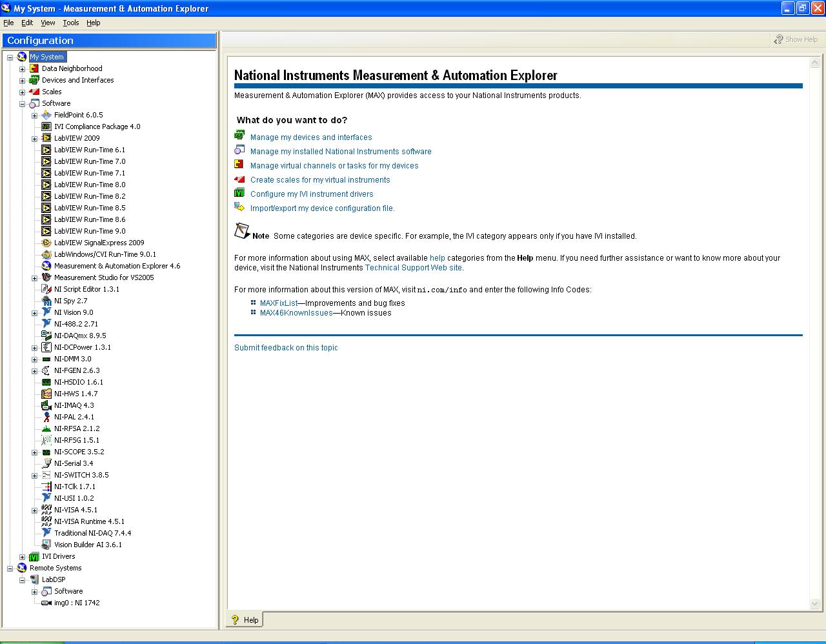This screenshot has height=644, width=826.
Task: Click the LabDSP remote system icon
Action: coord(34,579)
